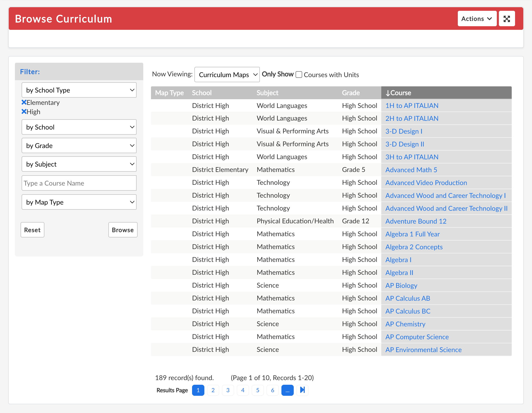
Task: Select results page 1
Action: 198,390
